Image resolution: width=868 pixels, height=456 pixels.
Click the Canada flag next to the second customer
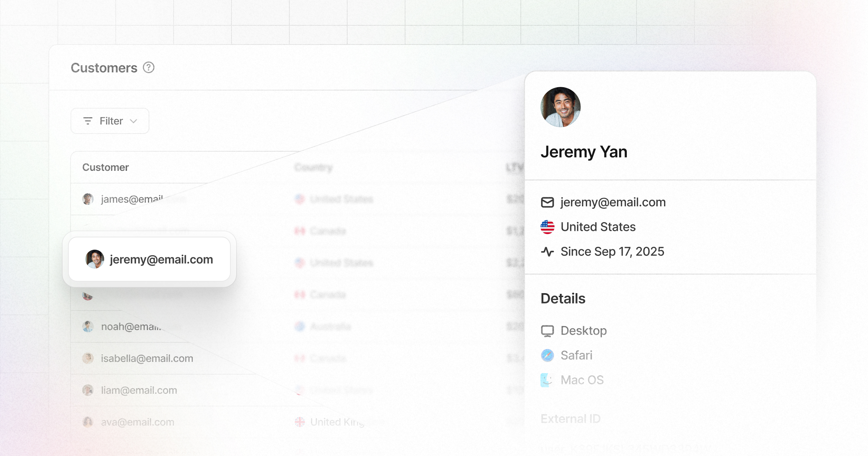click(301, 231)
